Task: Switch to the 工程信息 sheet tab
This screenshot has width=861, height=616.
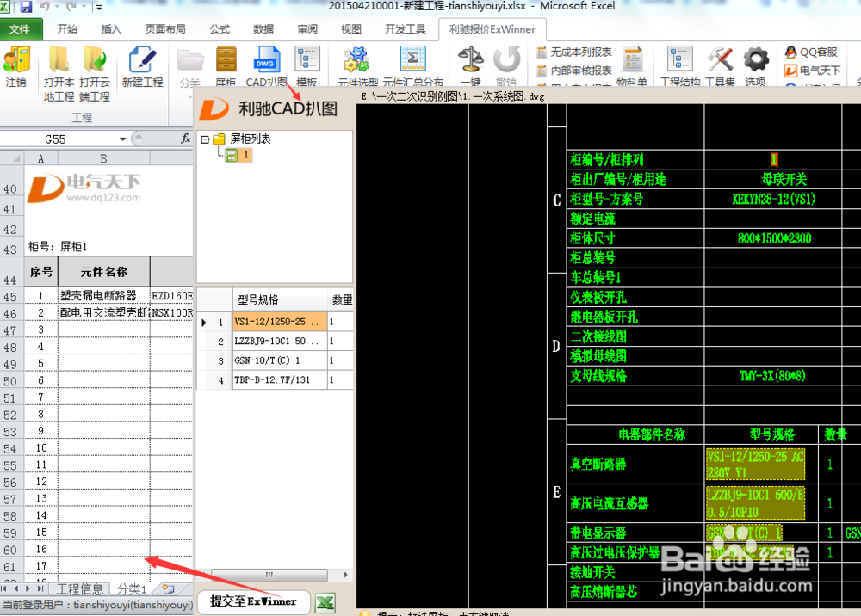Action: 79,589
